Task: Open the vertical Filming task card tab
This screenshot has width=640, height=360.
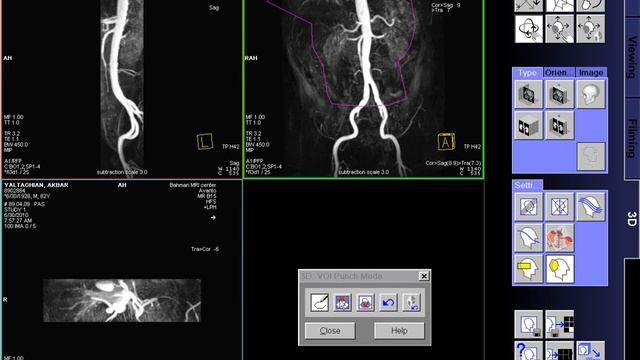Action: (x=632, y=138)
